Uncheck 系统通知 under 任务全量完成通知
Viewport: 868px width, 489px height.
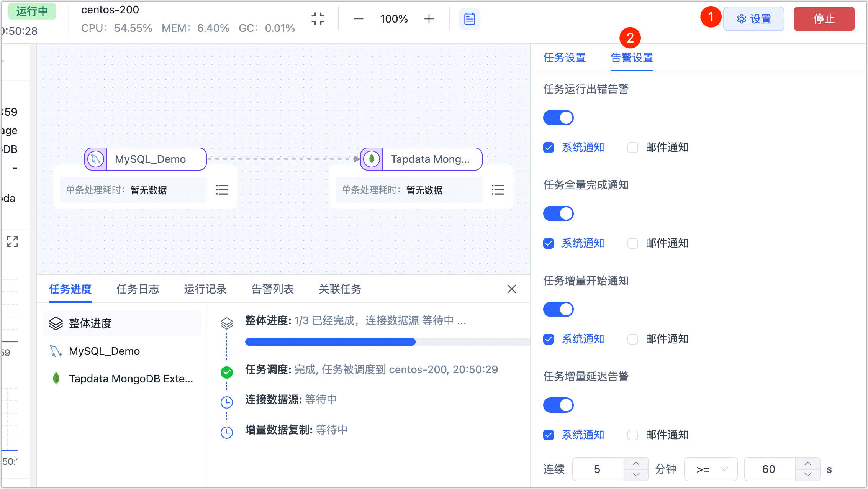[x=548, y=243]
